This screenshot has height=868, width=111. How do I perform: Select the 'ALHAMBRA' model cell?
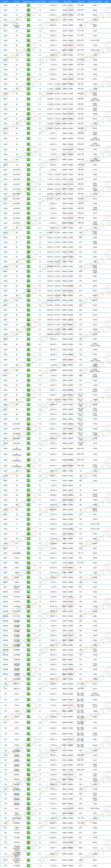(x=17, y=553)
